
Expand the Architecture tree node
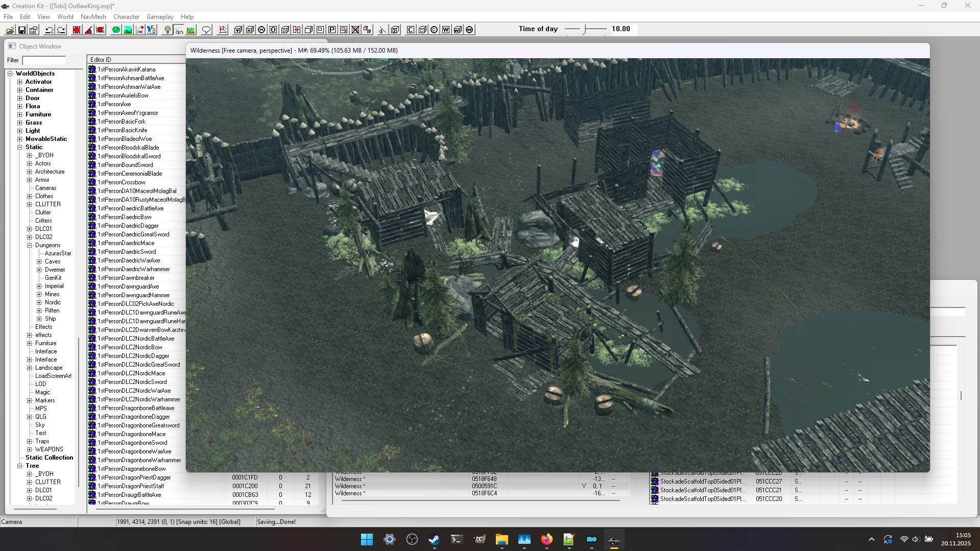tap(30, 172)
